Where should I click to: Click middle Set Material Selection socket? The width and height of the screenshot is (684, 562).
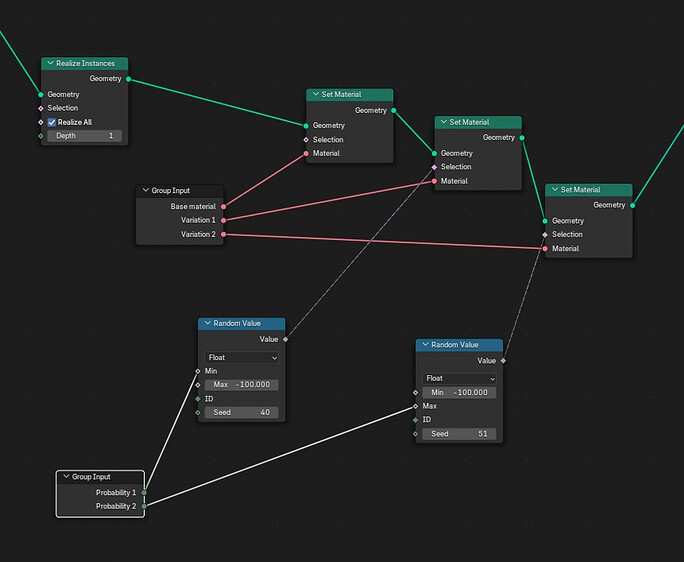coord(434,167)
